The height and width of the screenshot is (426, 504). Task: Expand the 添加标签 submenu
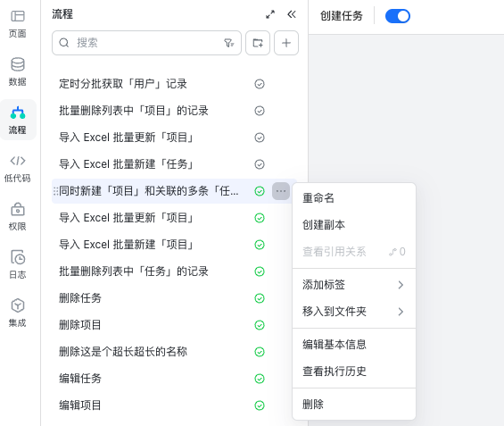pos(354,285)
